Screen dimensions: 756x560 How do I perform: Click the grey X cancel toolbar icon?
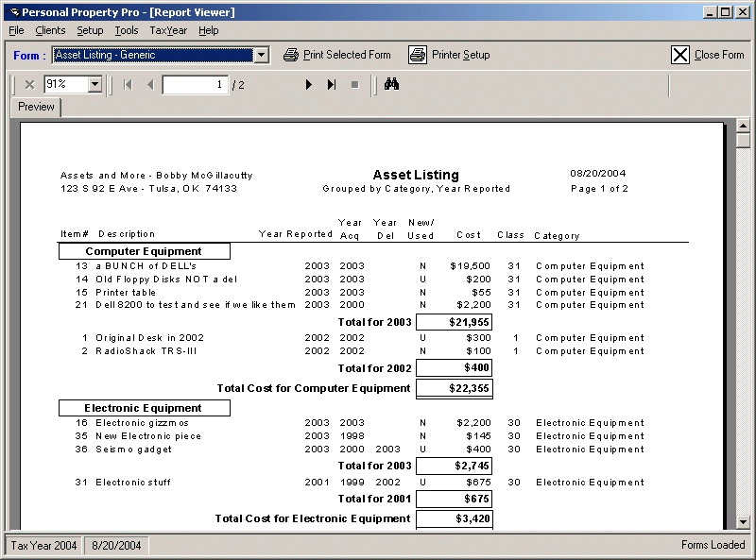29,85
